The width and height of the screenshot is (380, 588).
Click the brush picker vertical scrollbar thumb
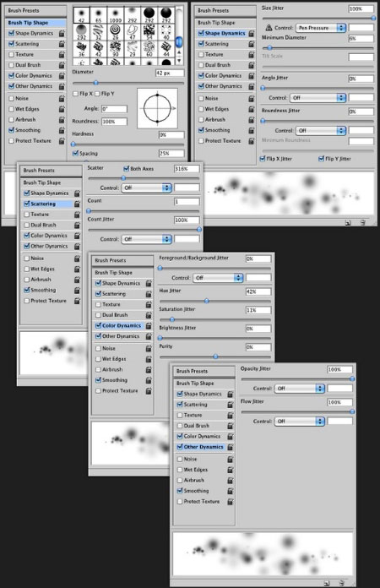pos(179,41)
